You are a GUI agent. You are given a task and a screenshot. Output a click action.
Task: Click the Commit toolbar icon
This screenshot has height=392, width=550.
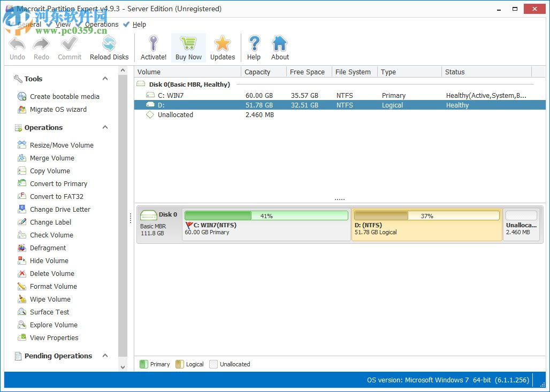click(x=69, y=47)
